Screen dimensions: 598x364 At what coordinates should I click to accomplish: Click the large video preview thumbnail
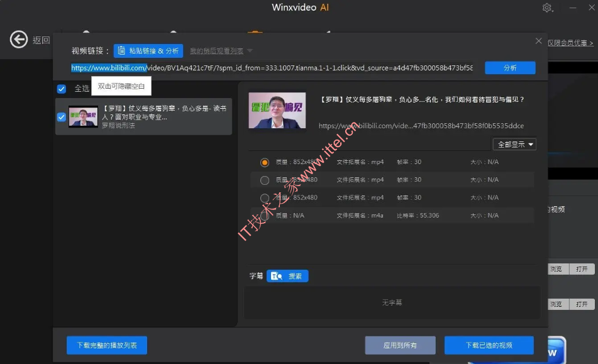click(277, 111)
